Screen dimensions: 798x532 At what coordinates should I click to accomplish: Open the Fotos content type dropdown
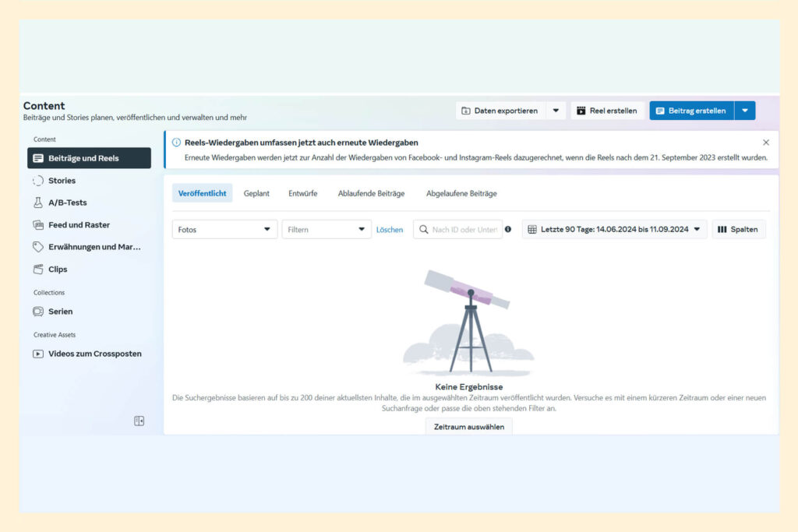pyautogui.click(x=224, y=230)
